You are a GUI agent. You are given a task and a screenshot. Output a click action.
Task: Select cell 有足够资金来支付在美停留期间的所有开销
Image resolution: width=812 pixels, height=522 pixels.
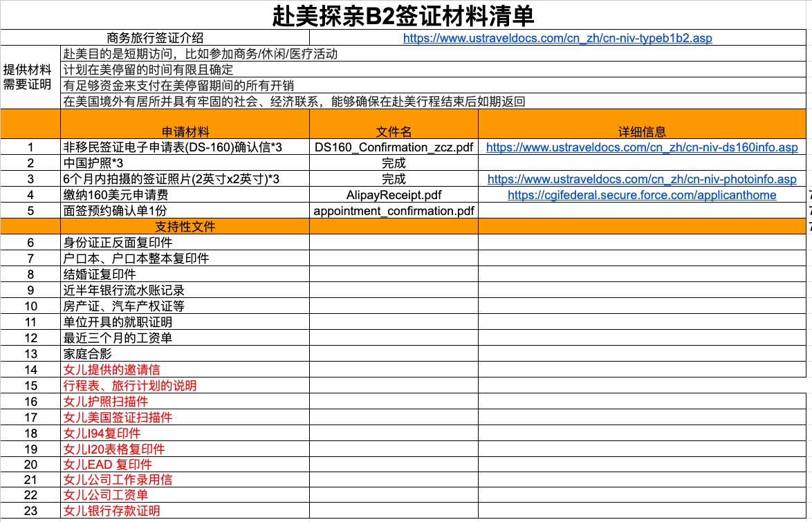click(433, 86)
